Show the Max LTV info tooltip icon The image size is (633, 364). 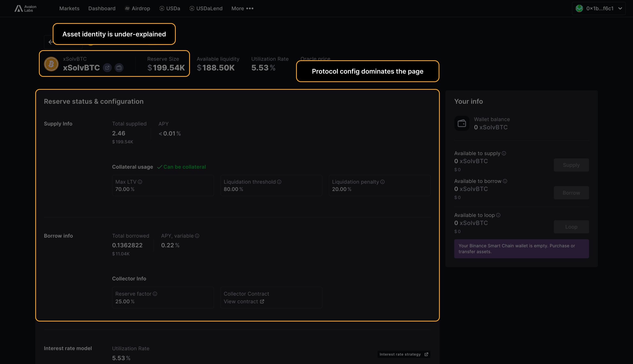click(140, 182)
